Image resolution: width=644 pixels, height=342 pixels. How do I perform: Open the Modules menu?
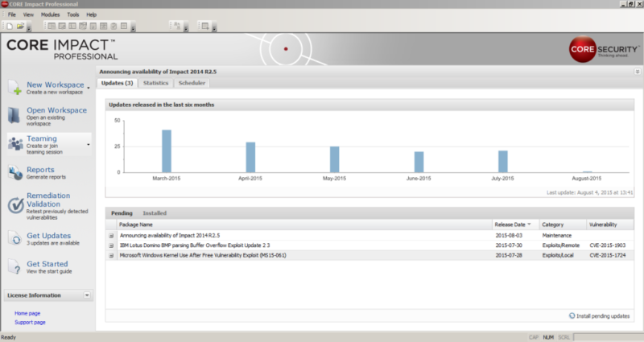click(x=50, y=14)
